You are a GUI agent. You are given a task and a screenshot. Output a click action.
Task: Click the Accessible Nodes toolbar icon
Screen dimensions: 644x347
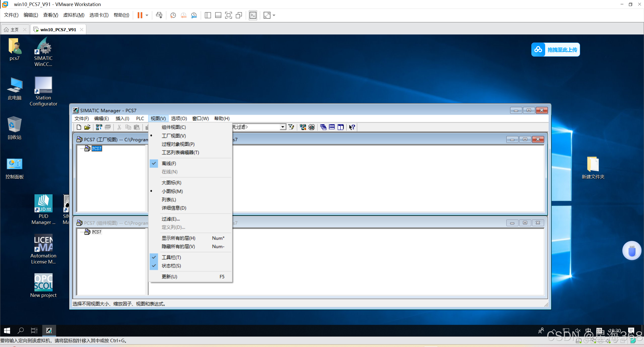[99, 127]
